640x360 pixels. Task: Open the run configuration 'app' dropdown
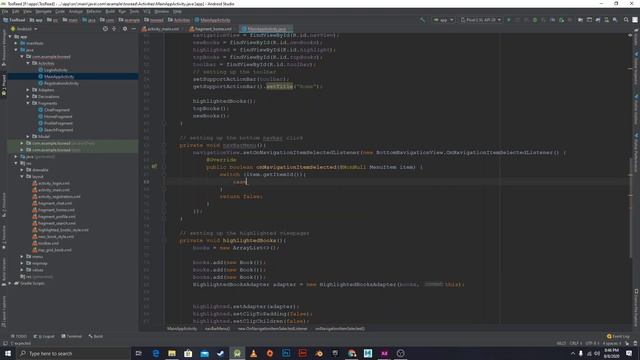coord(444,20)
